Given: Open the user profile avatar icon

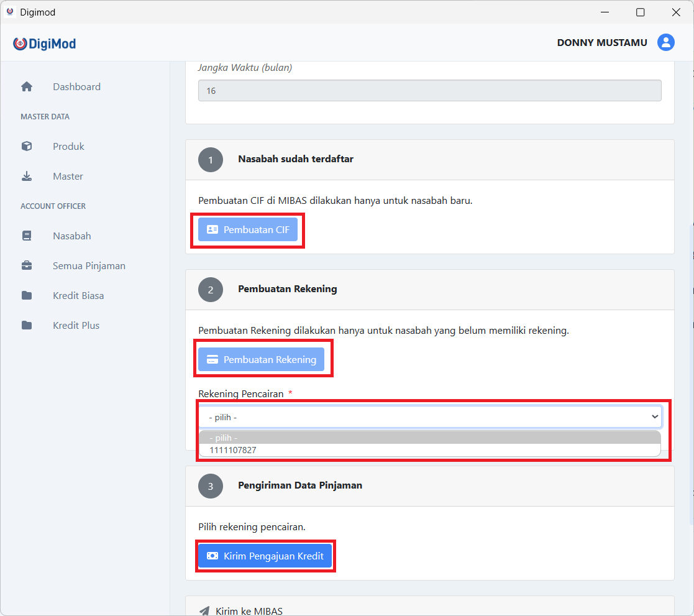Looking at the screenshot, I should click(x=665, y=42).
